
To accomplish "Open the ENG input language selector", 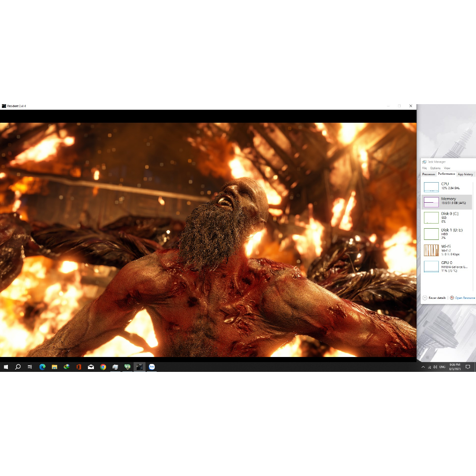I will coord(443,367).
